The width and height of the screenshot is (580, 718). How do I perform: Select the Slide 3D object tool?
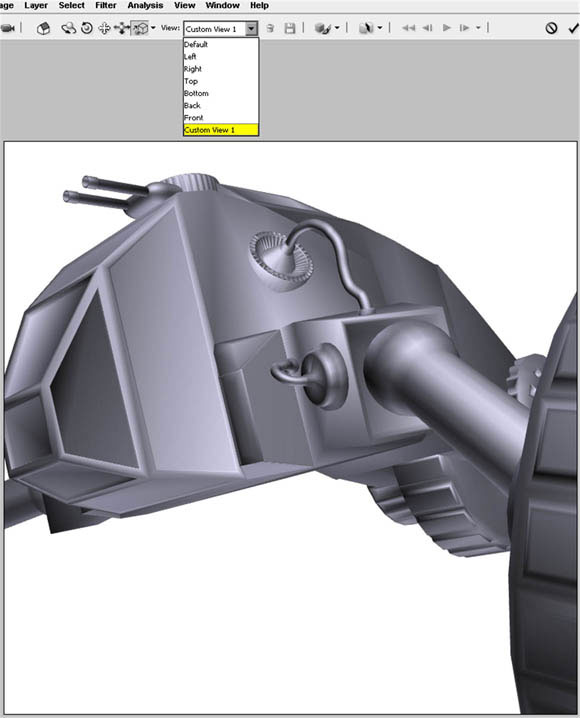pos(122,28)
